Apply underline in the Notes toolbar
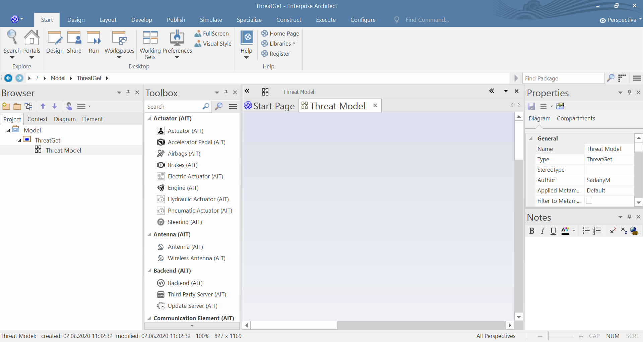644x342 pixels. (x=553, y=231)
